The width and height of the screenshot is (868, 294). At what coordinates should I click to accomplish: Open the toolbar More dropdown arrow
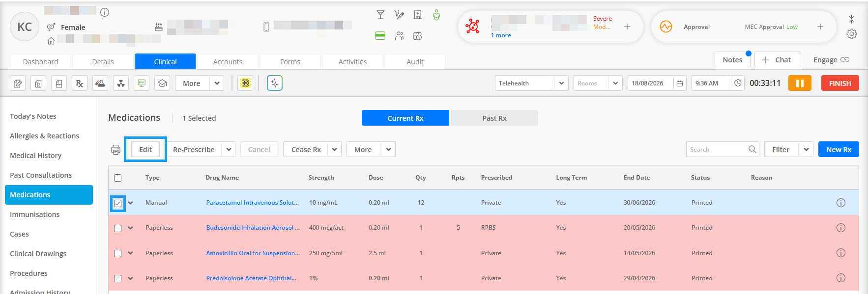217,83
